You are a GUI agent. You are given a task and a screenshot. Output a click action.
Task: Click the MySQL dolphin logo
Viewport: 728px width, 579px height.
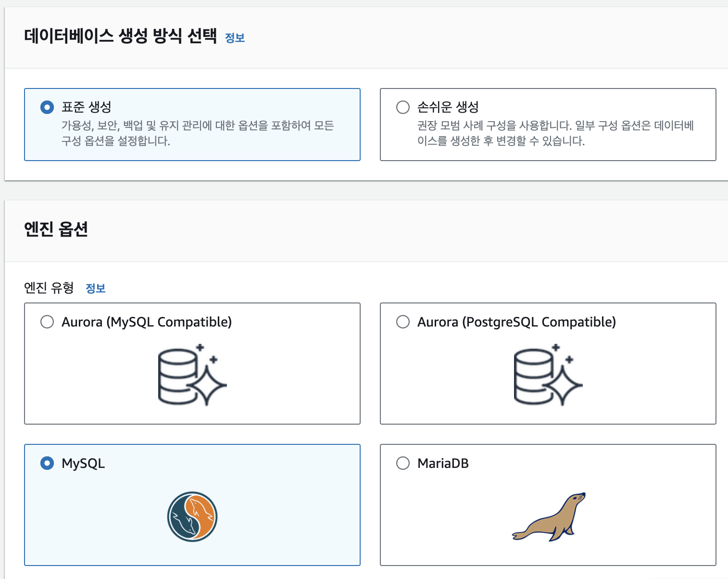[192, 516]
